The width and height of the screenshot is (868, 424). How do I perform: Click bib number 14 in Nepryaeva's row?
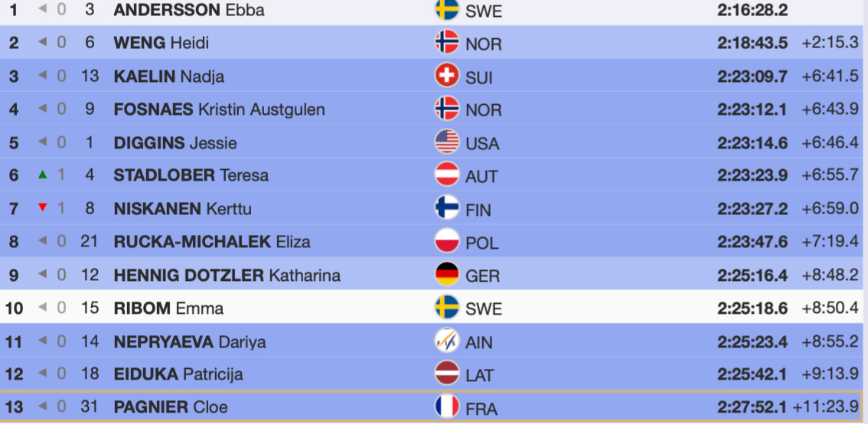point(90,341)
